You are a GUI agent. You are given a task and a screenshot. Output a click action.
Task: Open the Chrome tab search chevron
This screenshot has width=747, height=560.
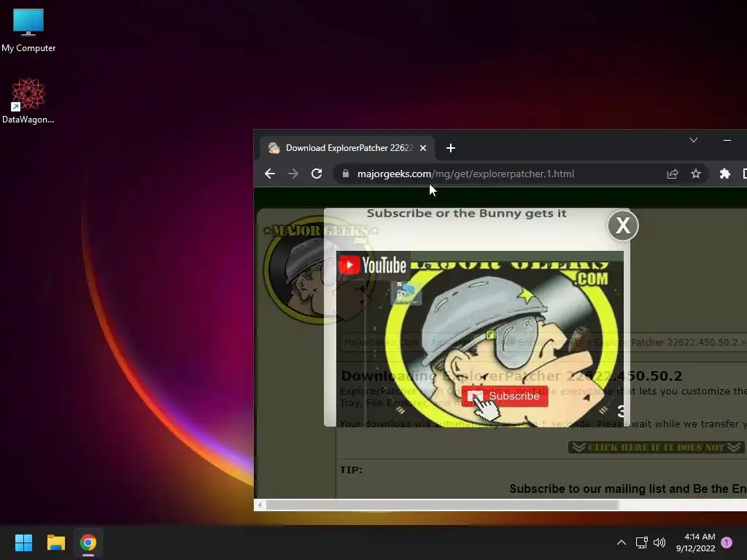coord(694,140)
